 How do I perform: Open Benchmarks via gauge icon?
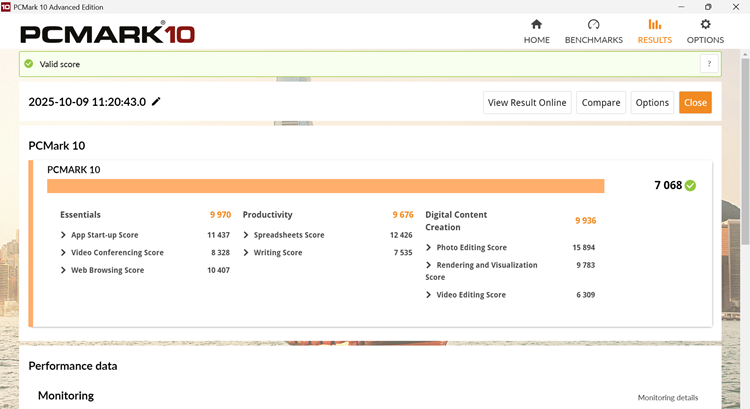(594, 24)
